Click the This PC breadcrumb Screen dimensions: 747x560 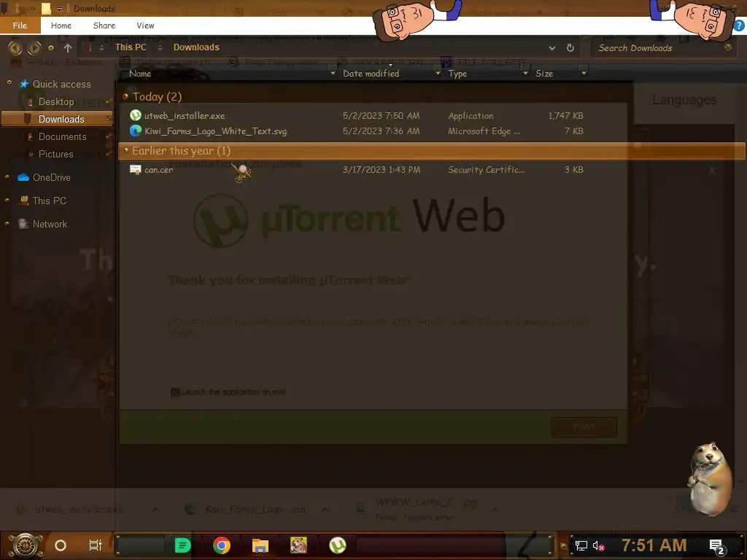coord(131,47)
